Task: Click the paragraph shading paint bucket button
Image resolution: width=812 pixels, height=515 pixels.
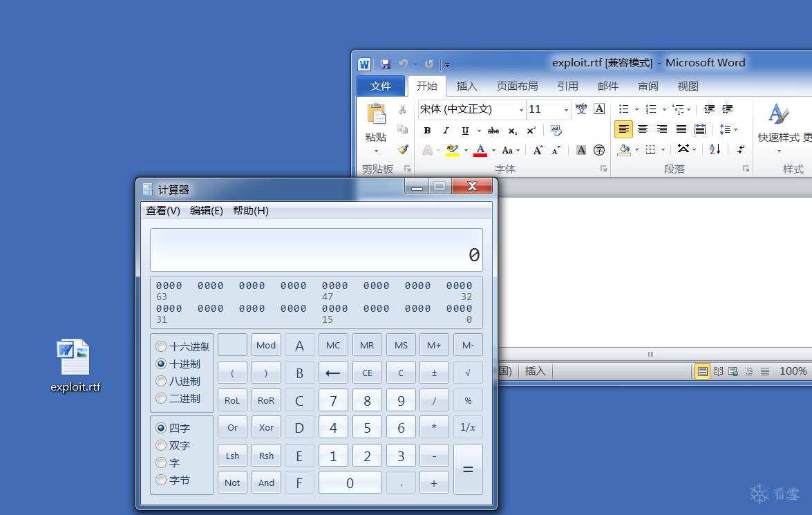Action: (625, 149)
